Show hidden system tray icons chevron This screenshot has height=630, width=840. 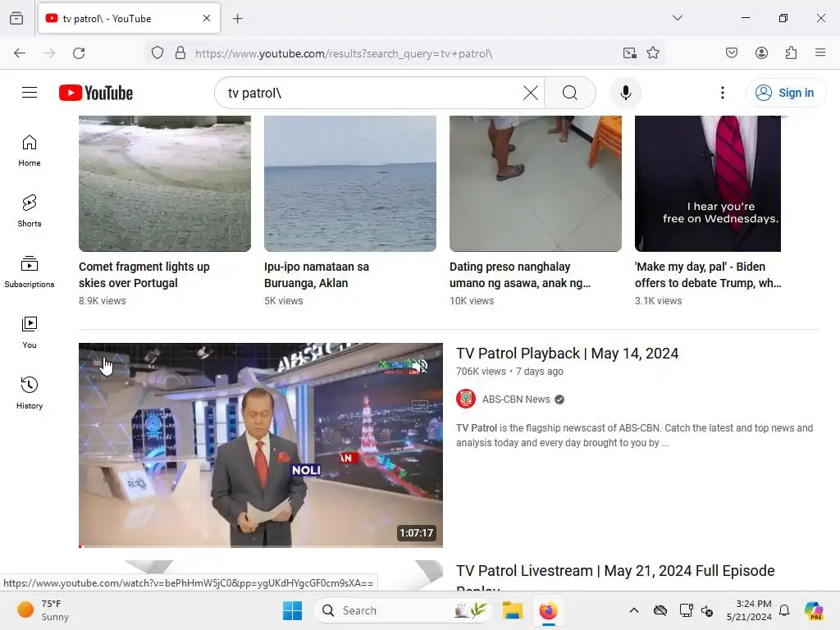(634, 610)
